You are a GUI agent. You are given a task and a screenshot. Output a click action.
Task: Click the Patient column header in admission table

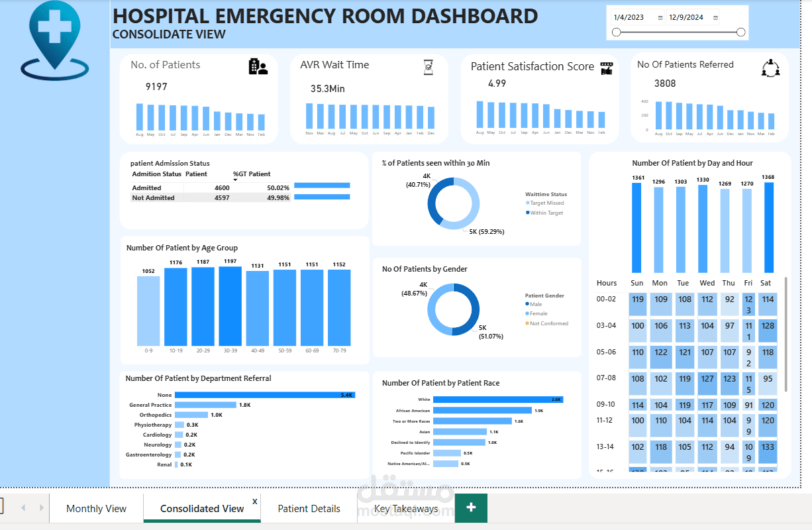pyautogui.click(x=196, y=174)
